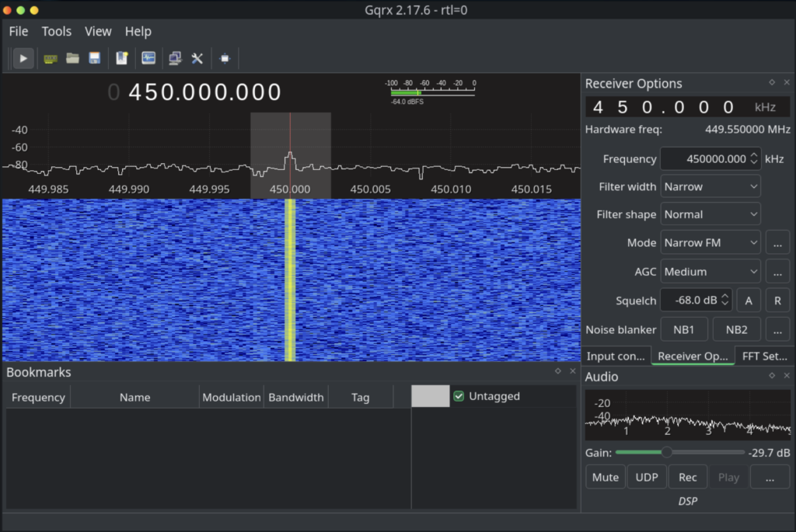Select the Receiver Options tab
The width and height of the screenshot is (796, 532).
click(x=693, y=356)
